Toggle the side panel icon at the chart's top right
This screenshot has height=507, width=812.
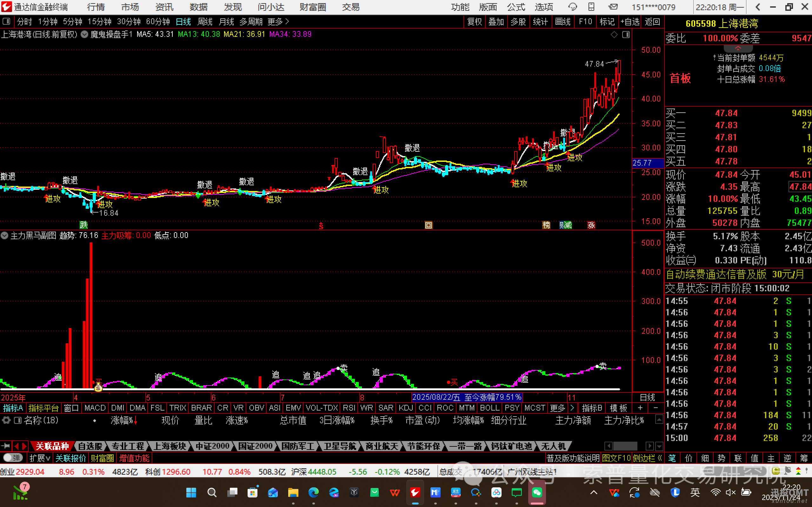coord(626,35)
